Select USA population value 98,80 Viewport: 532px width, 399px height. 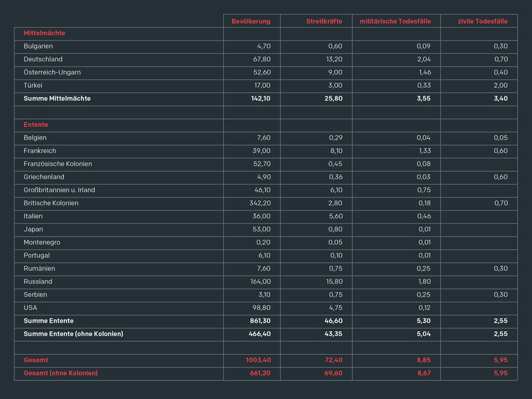[261, 308]
